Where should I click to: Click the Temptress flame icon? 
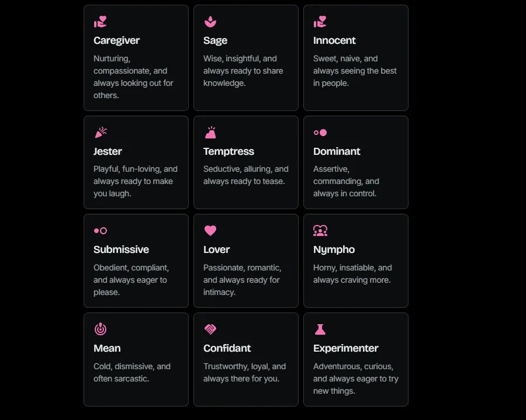tap(209, 132)
